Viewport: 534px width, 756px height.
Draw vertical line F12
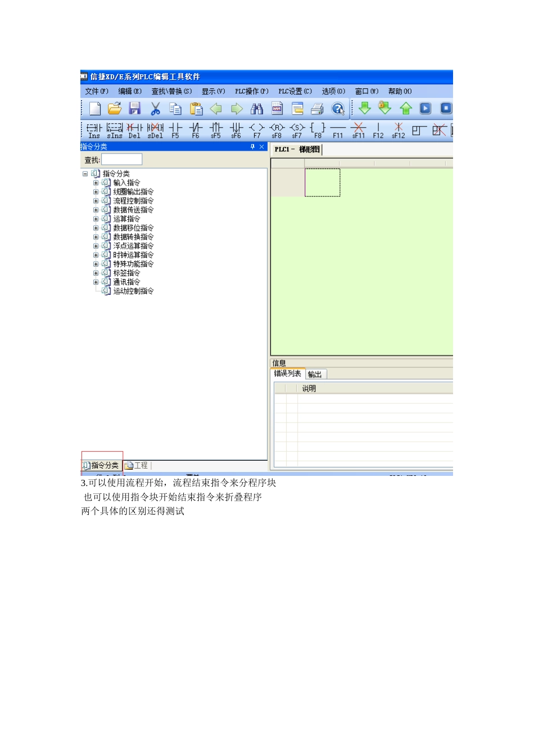(378, 131)
